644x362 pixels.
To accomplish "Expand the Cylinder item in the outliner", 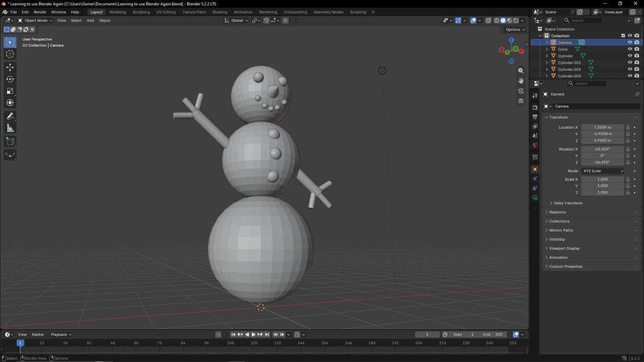I will point(547,56).
